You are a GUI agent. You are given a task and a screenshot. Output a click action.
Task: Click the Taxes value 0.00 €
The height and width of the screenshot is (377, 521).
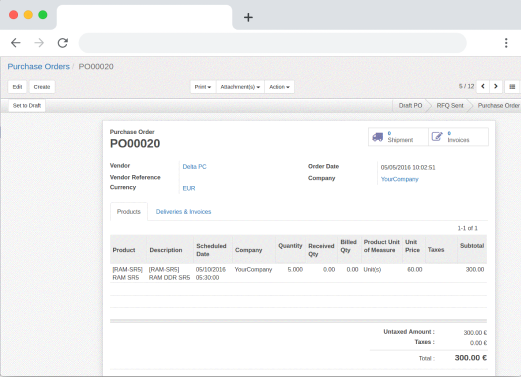click(x=478, y=343)
